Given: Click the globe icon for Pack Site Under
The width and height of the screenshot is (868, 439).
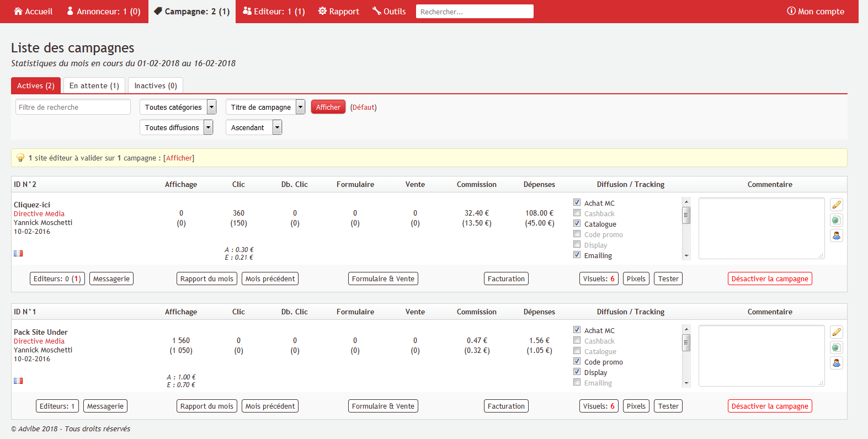Looking at the screenshot, I should point(837,347).
